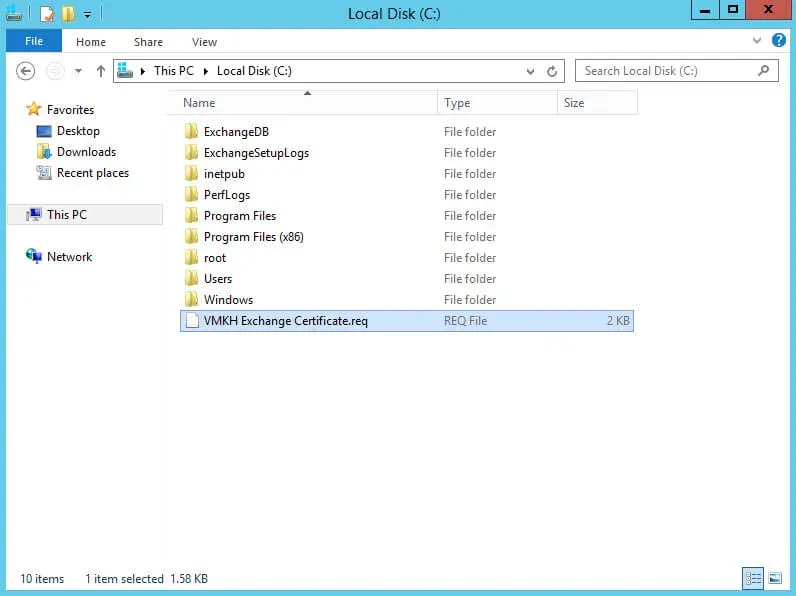Open Customize Quick Access Toolbar dropdown

[87, 15]
